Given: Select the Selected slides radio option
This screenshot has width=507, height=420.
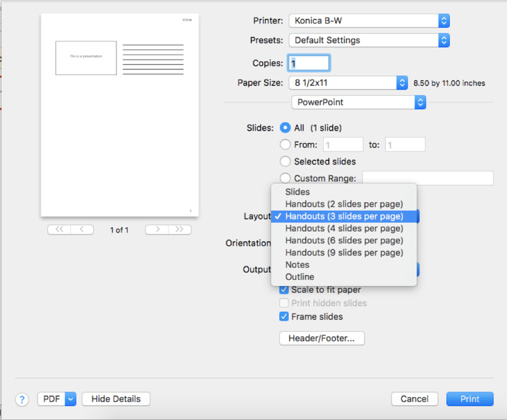Looking at the screenshot, I should (285, 161).
